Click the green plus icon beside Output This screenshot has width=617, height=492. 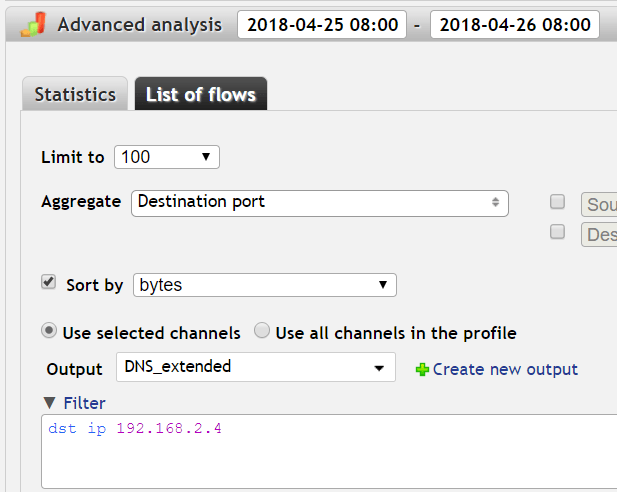pos(422,369)
